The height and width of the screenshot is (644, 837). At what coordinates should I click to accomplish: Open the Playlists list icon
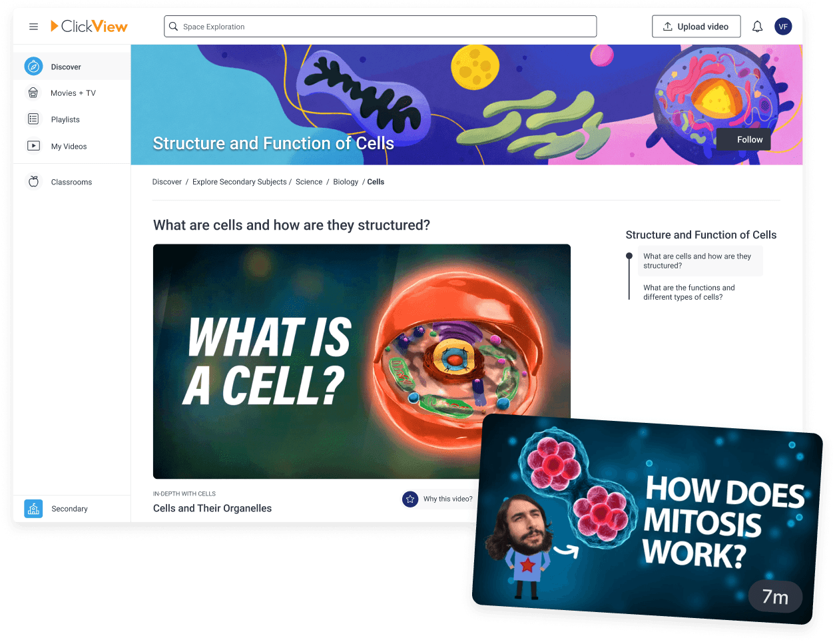pos(33,119)
